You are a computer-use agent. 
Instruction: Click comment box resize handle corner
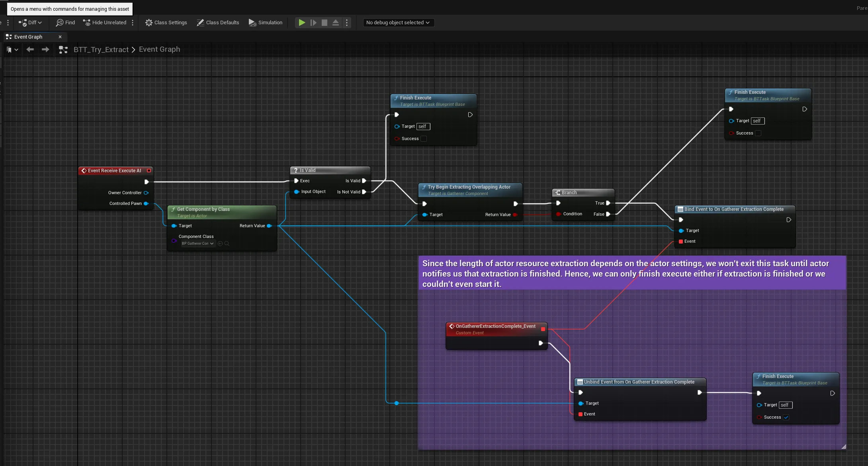843,447
